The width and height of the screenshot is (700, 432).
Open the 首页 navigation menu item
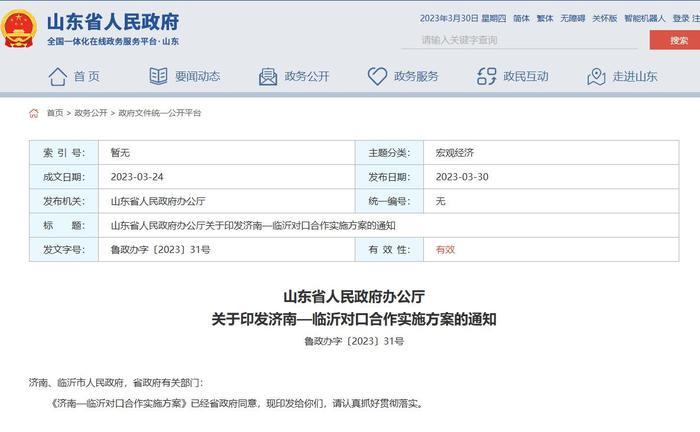[87, 76]
